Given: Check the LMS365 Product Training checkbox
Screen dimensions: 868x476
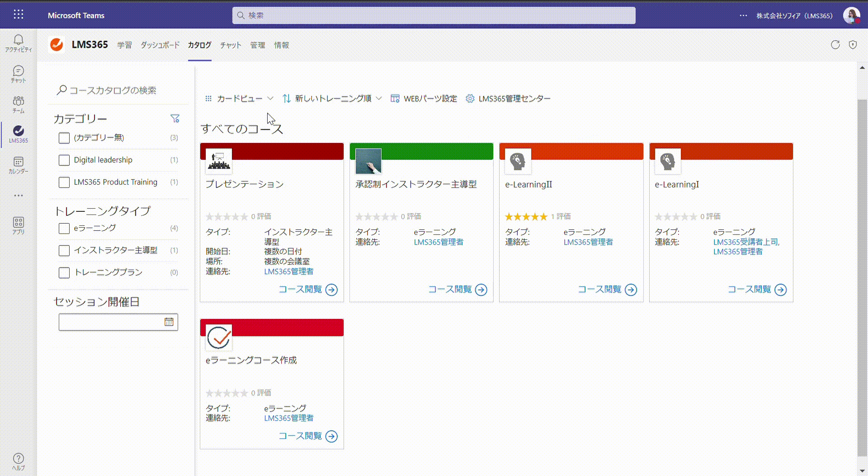Looking at the screenshot, I should point(64,182).
